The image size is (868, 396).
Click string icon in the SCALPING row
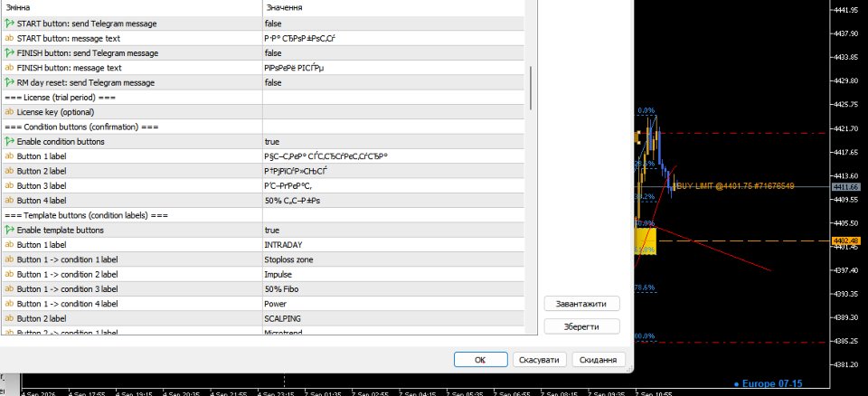tap(9, 318)
